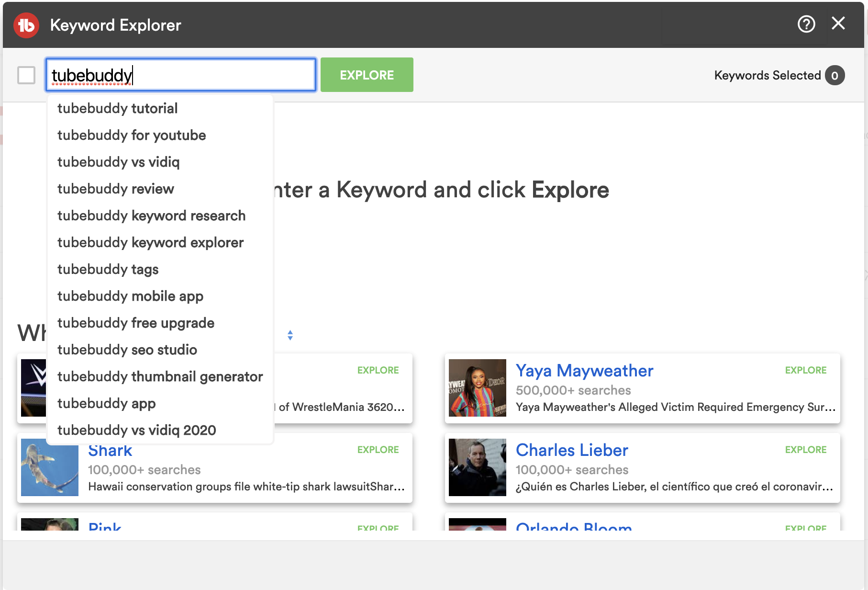
Task: Select 'tubebuddy keyword research' from the suggestions
Action: pyautogui.click(x=160, y=216)
